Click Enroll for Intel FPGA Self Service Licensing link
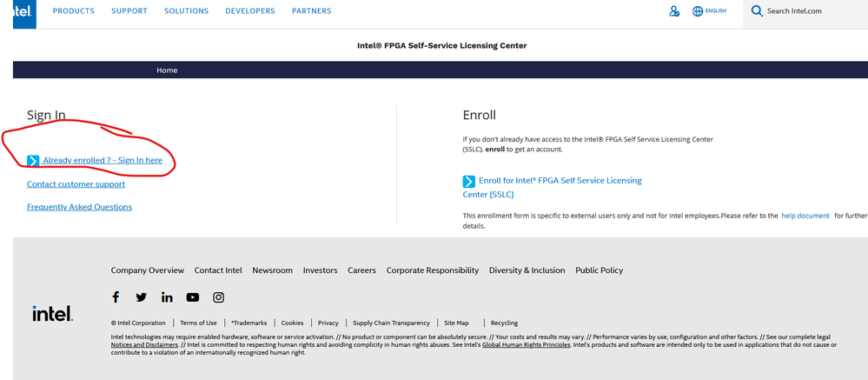 click(553, 187)
